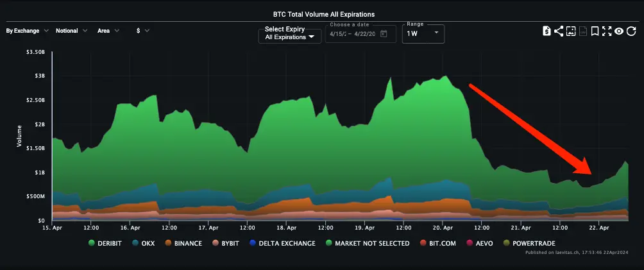Download data using the CSV icon
This screenshot has width=644, height=270.
click(583, 31)
